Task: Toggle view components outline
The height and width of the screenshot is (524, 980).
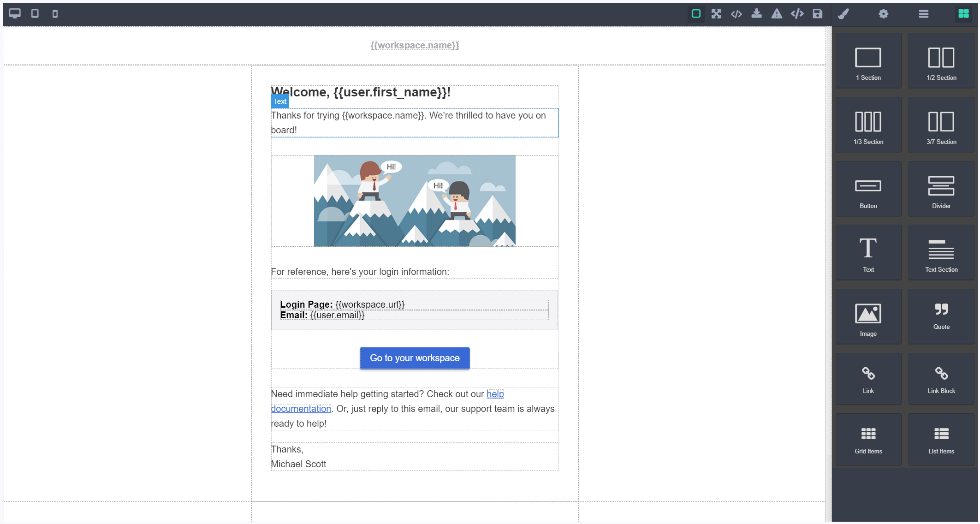Action: pos(696,14)
